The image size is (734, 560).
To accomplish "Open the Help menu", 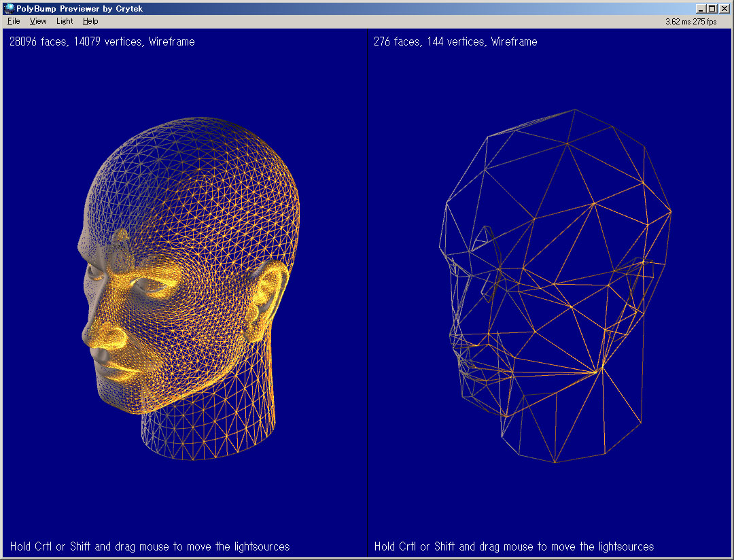I will (x=90, y=21).
